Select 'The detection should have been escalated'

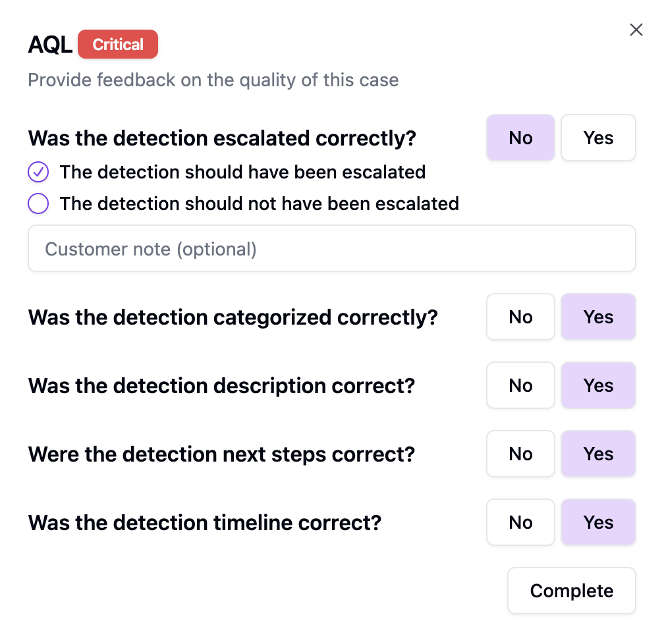click(x=242, y=172)
